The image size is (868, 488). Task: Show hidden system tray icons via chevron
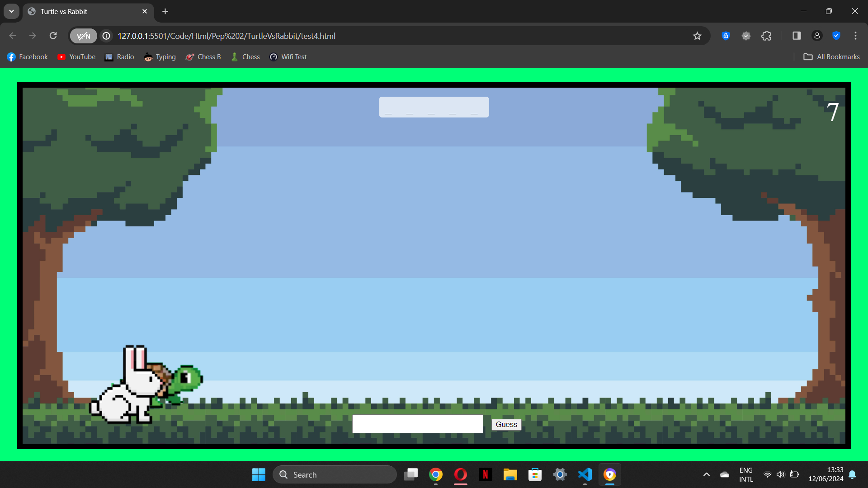pyautogui.click(x=706, y=474)
